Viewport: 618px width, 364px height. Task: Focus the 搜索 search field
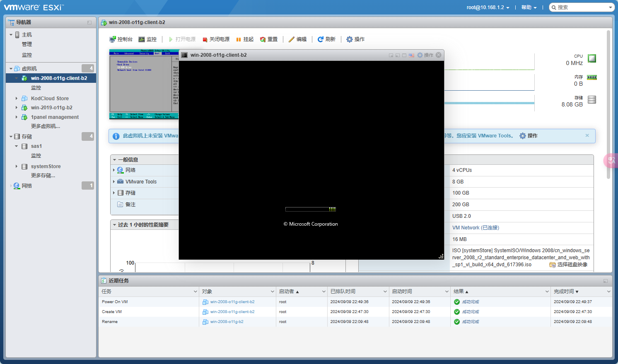[x=582, y=7]
